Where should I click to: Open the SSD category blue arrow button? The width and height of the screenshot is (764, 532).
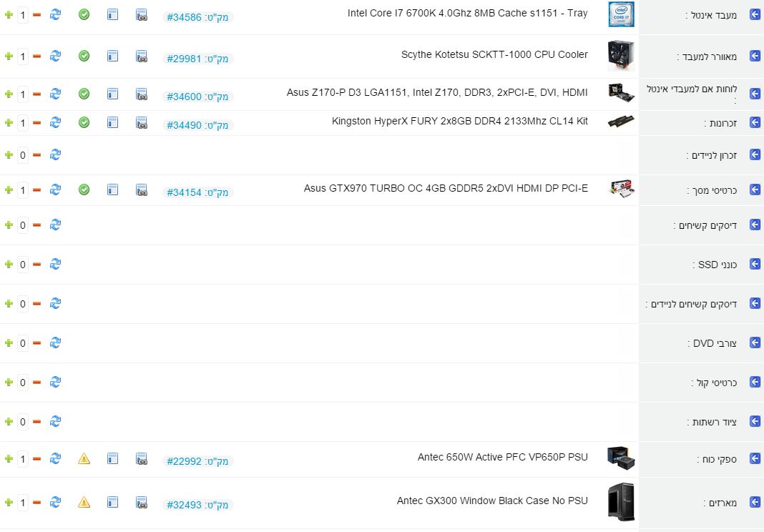click(754, 264)
